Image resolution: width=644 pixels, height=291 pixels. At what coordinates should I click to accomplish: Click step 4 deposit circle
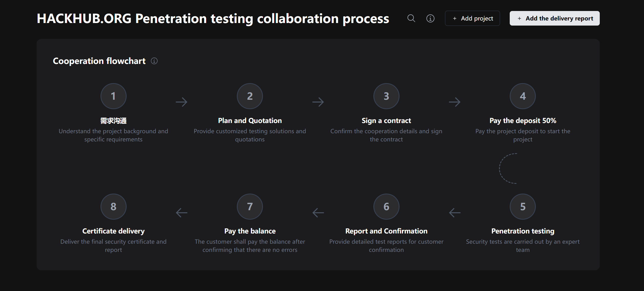[x=523, y=96]
